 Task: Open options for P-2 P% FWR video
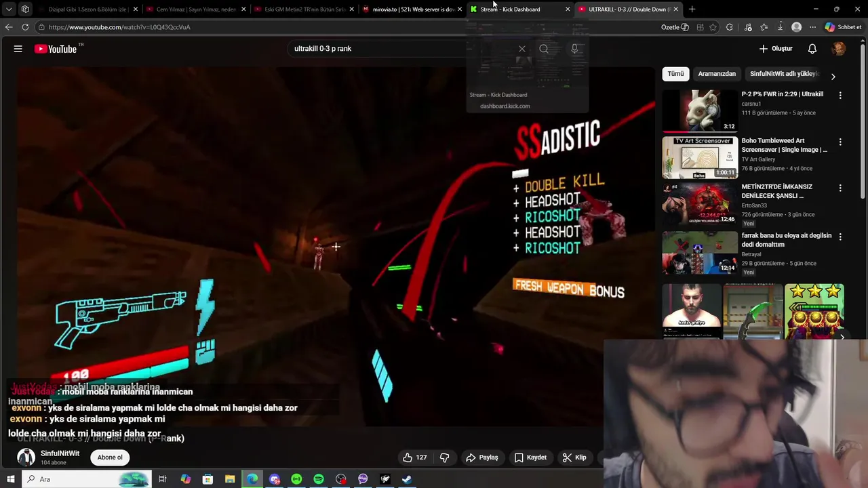(x=840, y=96)
